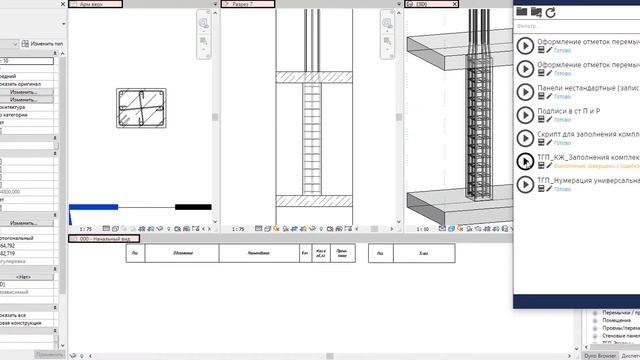Screen dimensions: 640x360
Task: Run the 'ТГП_Нумерация универсальна' script
Action: coord(525,184)
